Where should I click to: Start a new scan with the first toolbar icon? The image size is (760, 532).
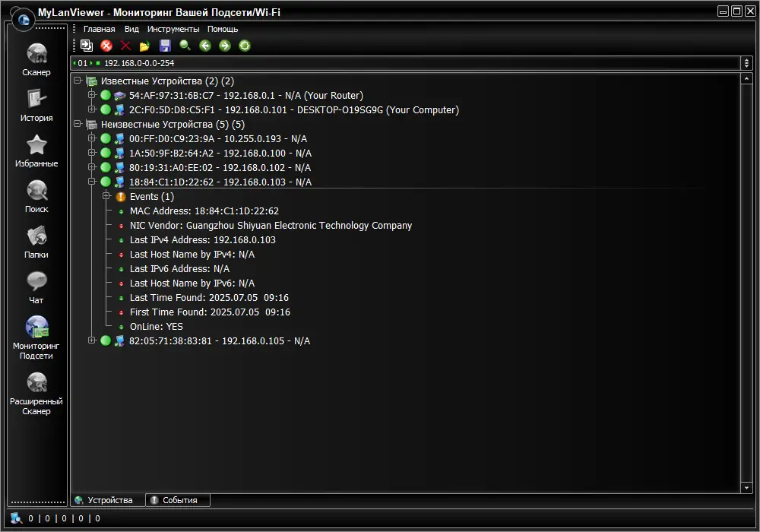(86, 46)
